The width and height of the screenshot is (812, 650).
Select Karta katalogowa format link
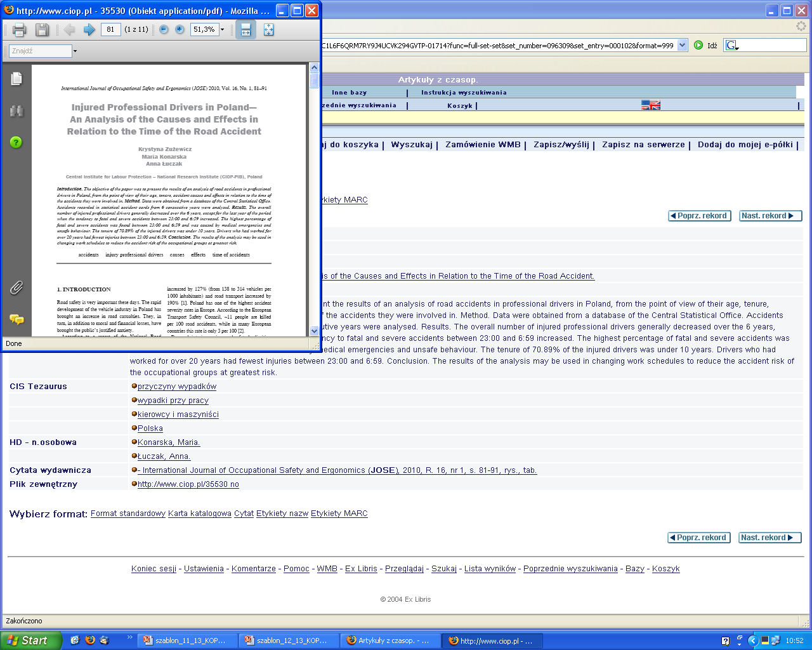200,514
